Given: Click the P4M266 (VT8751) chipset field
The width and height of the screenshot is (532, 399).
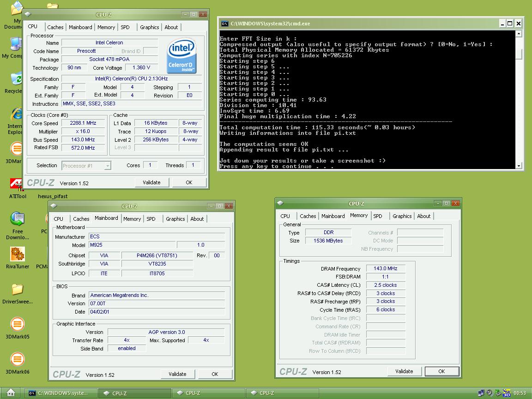Looking at the screenshot, I should tap(157, 255).
